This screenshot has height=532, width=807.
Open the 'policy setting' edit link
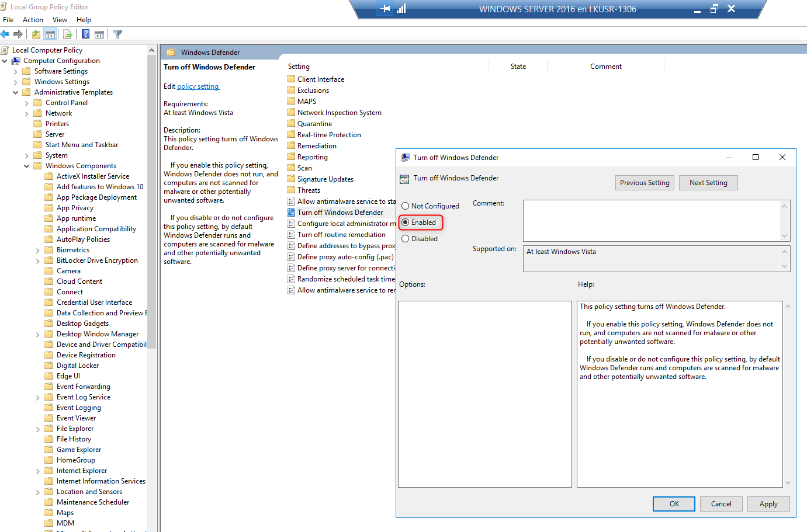click(x=198, y=86)
